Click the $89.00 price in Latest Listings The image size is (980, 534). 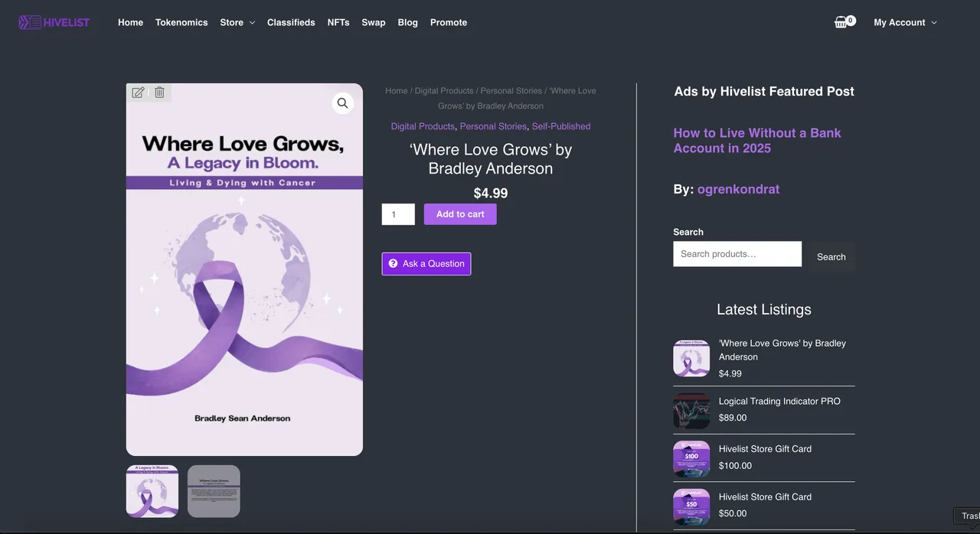733,418
